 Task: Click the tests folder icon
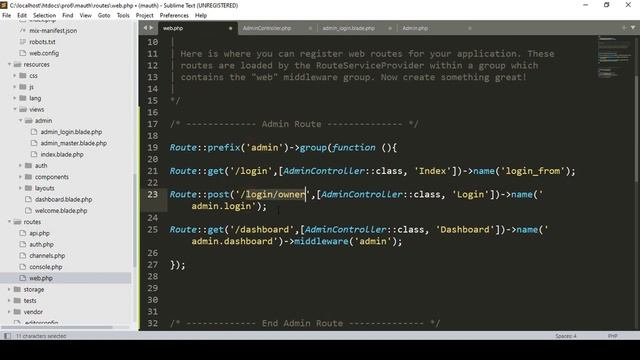coord(17,300)
